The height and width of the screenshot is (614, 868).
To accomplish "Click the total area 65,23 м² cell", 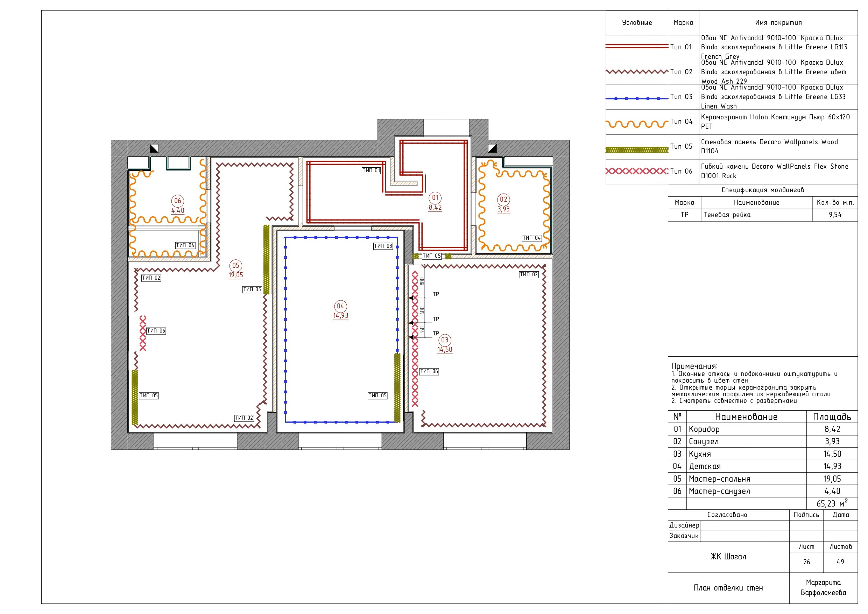I will click(832, 503).
